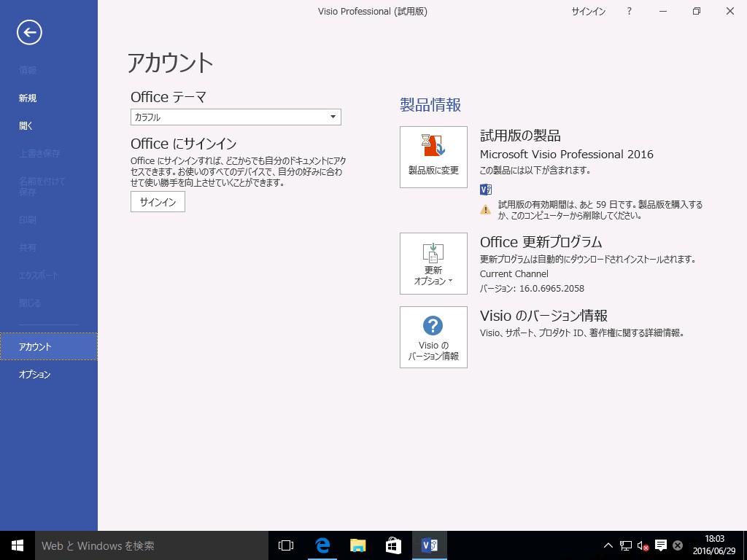Open the Windows Start button
747x560 pixels.
pyautogui.click(x=18, y=545)
